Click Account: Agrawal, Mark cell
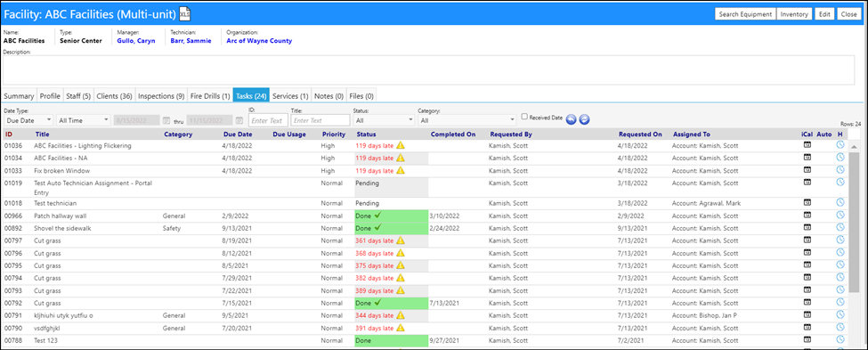The image size is (868, 350). [x=705, y=203]
